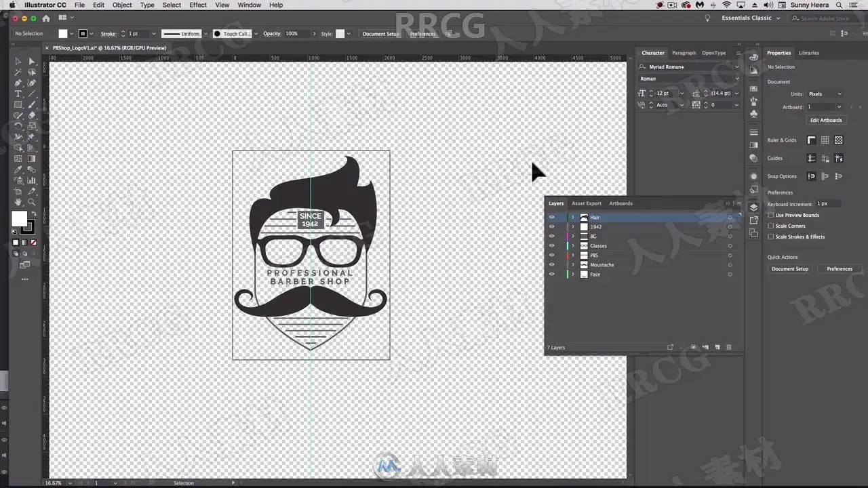The width and height of the screenshot is (868, 488).
Task: Click the Keyboard Increment field
Action: point(829,204)
